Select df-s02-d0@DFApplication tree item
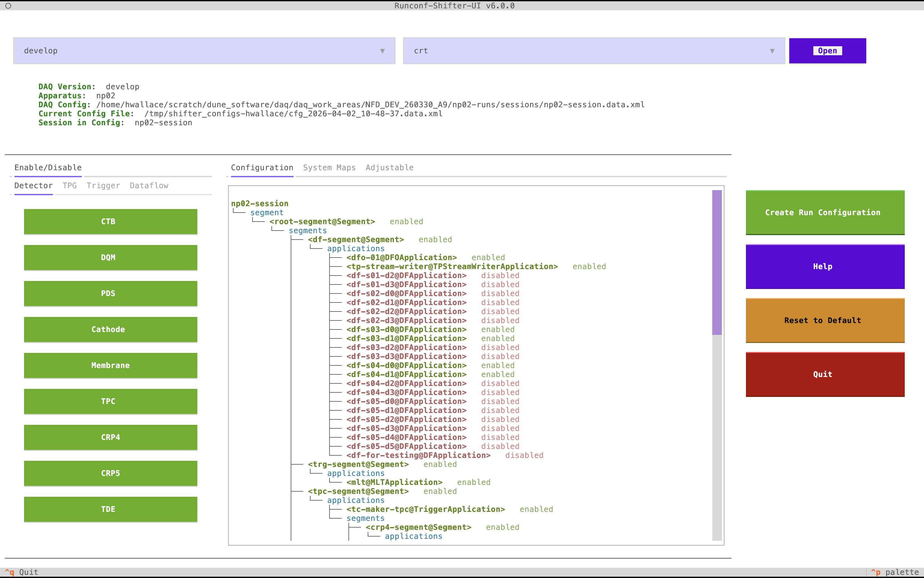924x578 pixels. 406,293
